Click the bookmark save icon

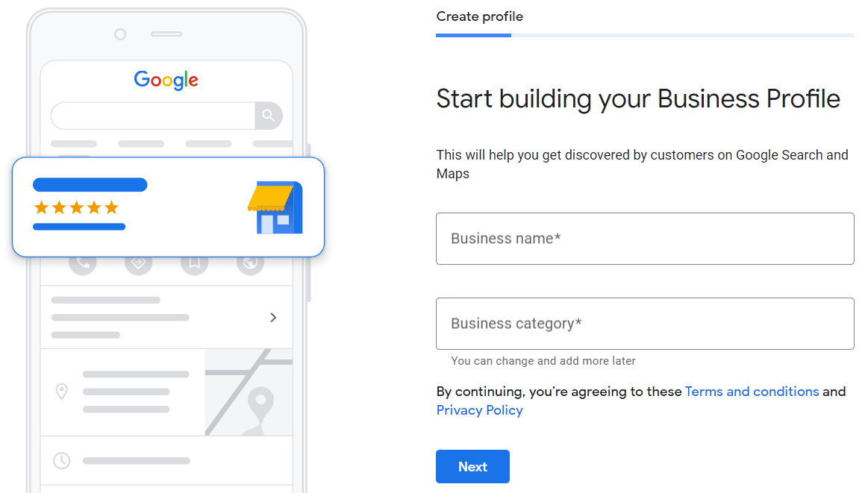pos(194,263)
